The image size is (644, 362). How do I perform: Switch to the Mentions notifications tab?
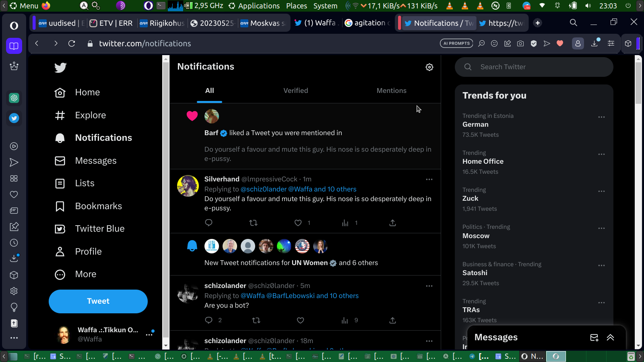[391, 91]
